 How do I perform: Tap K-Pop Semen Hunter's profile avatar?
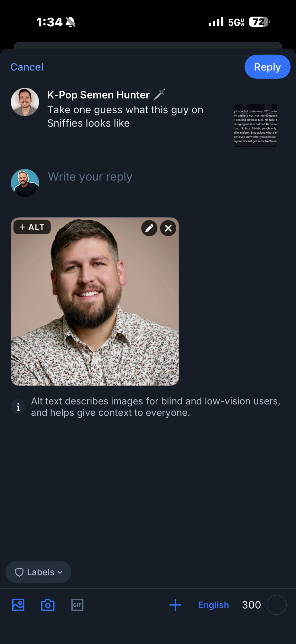[x=25, y=102]
